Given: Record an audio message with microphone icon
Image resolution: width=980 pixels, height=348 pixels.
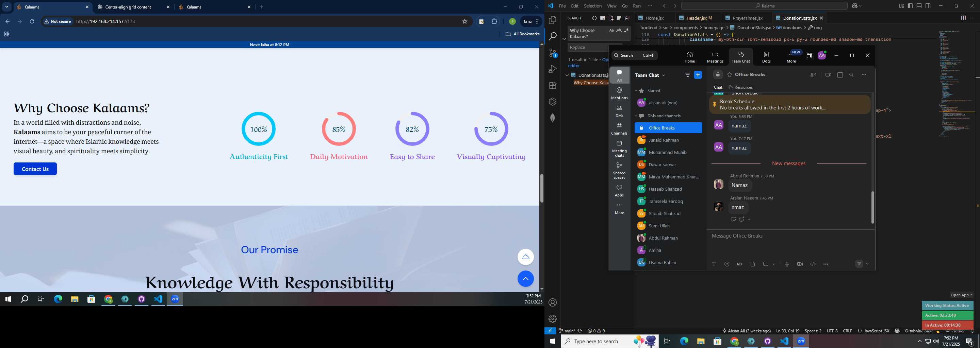Looking at the screenshot, I should coord(787,264).
